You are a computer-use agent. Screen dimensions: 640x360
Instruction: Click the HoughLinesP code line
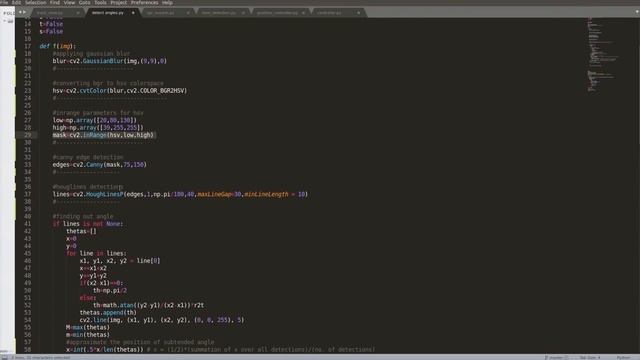click(x=180, y=194)
